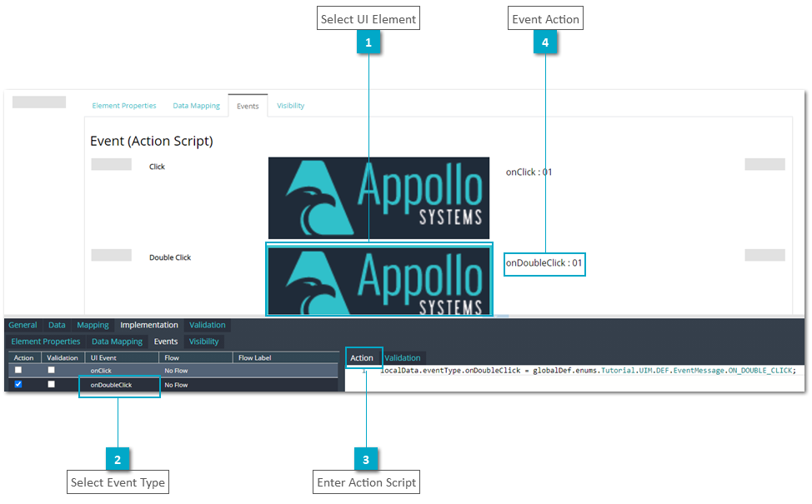Open the General tab in the dark editor panel
Image resolution: width=812 pixels, height=504 pixels.
pos(23,325)
